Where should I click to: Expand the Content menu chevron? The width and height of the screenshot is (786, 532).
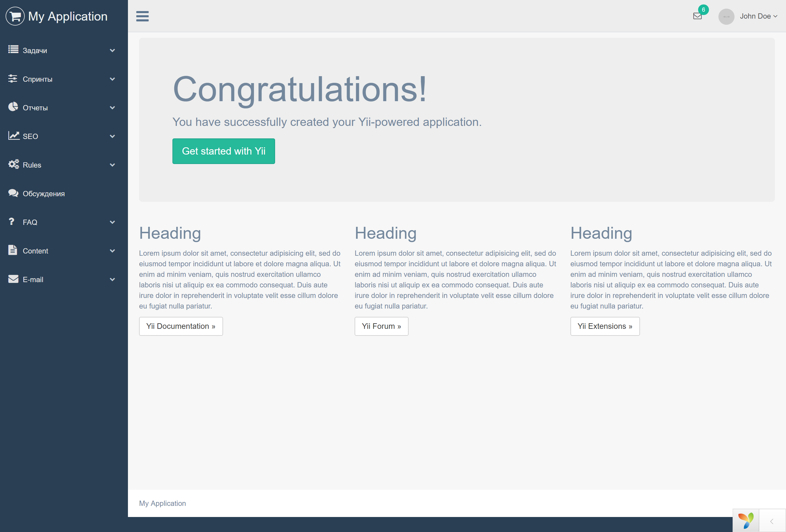(x=112, y=251)
